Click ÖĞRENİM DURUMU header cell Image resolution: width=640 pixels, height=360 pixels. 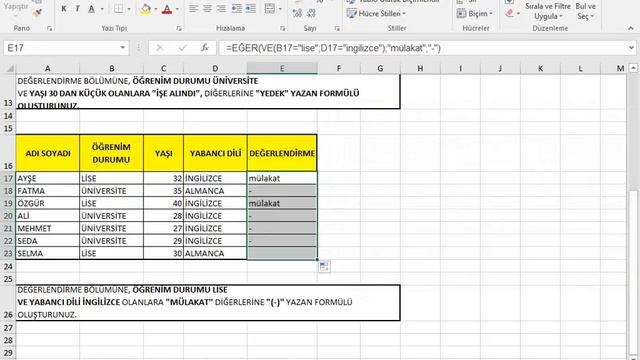pyautogui.click(x=111, y=153)
